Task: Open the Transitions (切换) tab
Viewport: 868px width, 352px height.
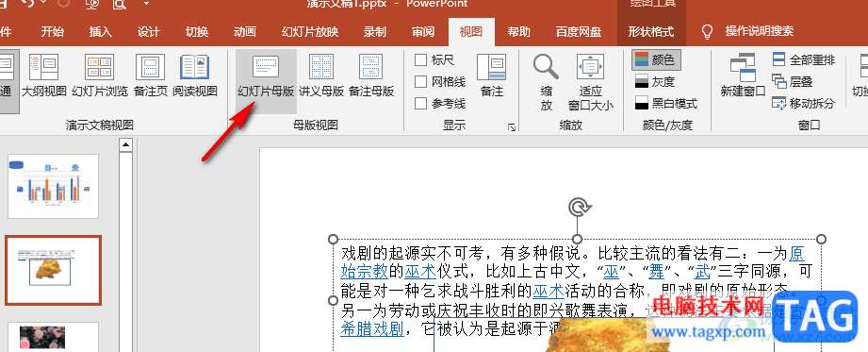Action: pyautogui.click(x=197, y=32)
